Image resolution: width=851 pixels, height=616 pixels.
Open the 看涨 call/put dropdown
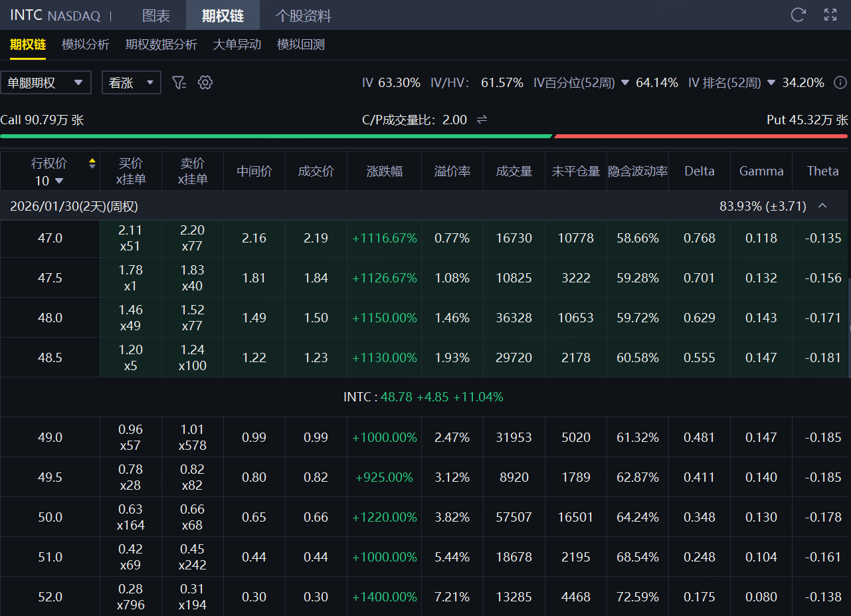click(131, 82)
